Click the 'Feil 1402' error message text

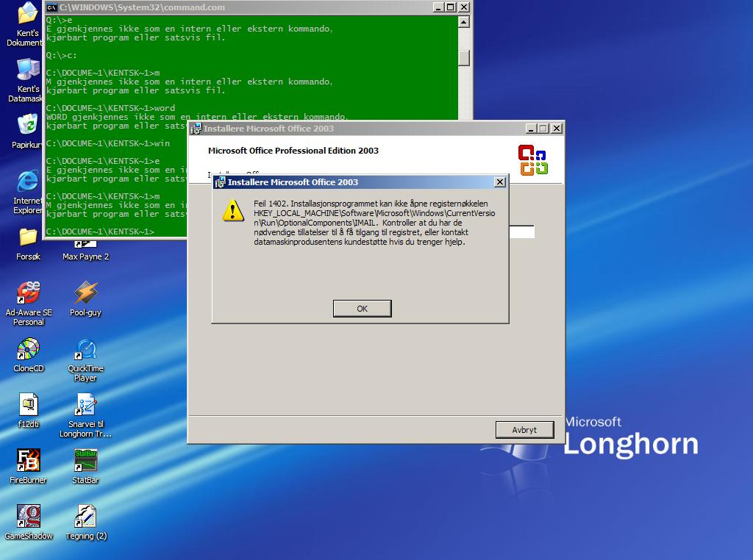(x=374, y=223)
